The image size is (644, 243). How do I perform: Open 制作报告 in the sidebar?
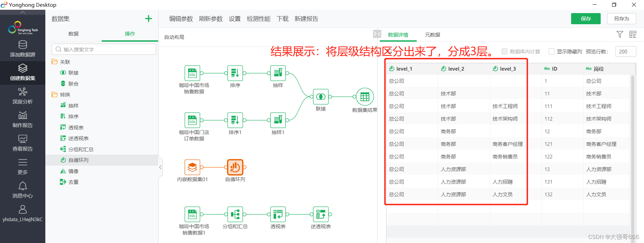22,120
